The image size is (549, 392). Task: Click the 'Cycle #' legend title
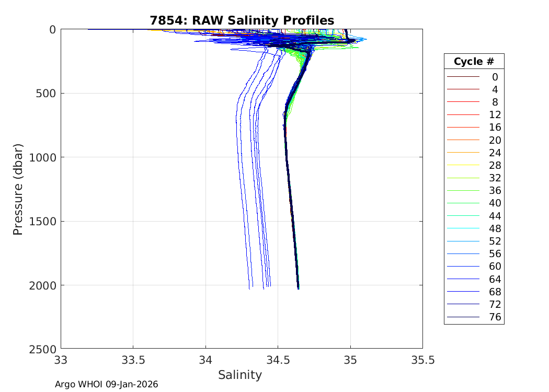coord(474,61)
